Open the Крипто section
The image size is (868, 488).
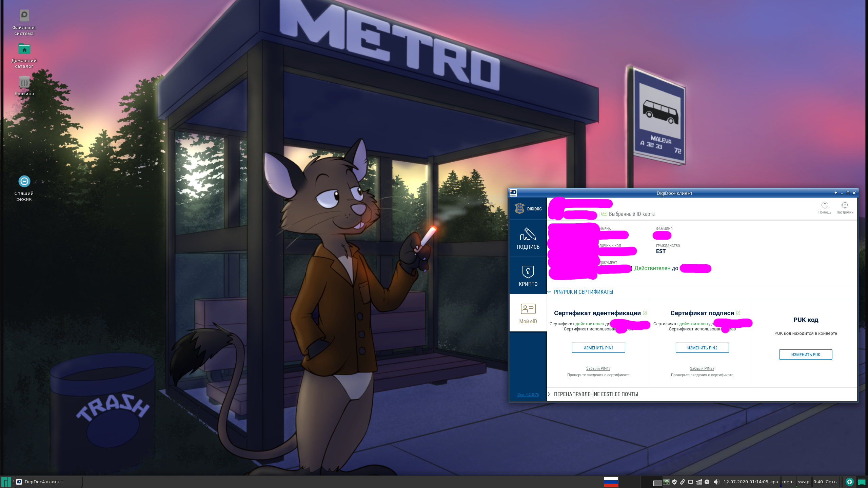[x=528, y=276]
